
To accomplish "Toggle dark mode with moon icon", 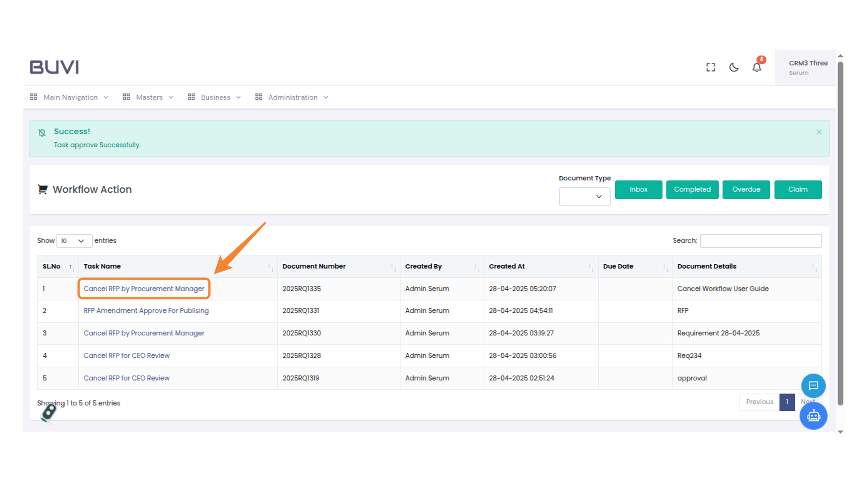I will (734, 67).
